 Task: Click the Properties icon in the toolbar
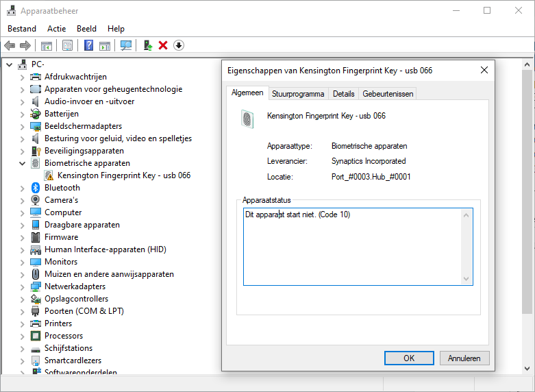click(67, 45)
